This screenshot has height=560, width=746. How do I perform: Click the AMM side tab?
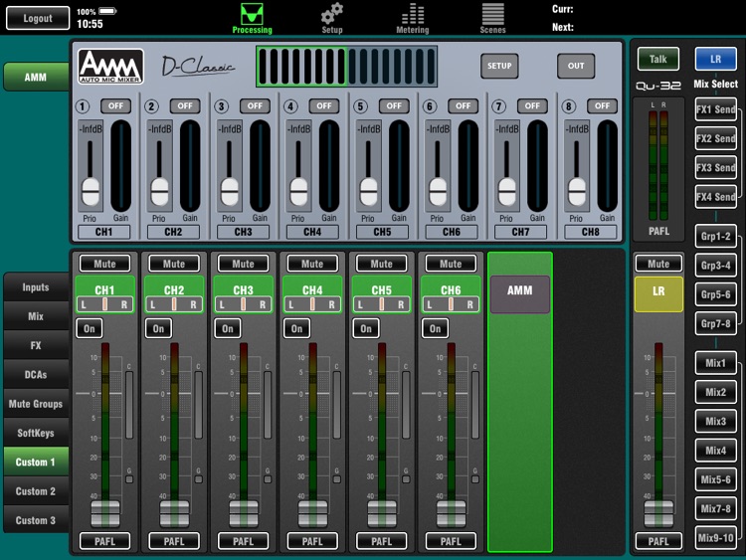[36, 77]
